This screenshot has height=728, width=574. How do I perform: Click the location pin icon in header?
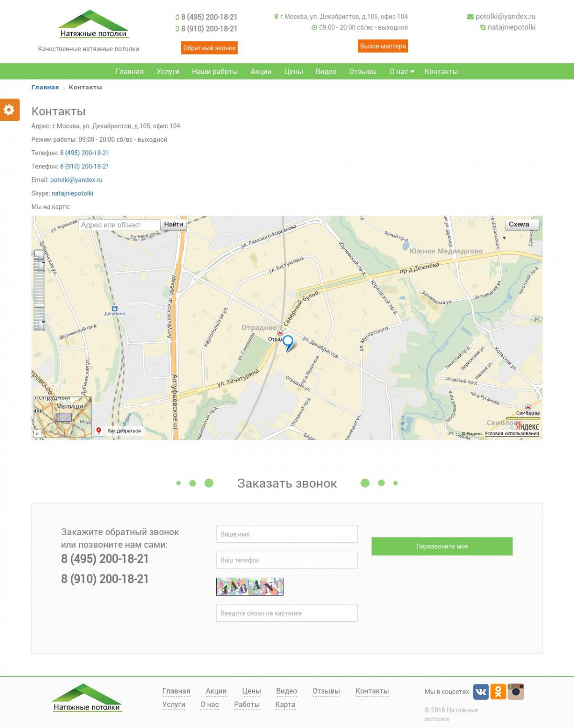[276, 16]
